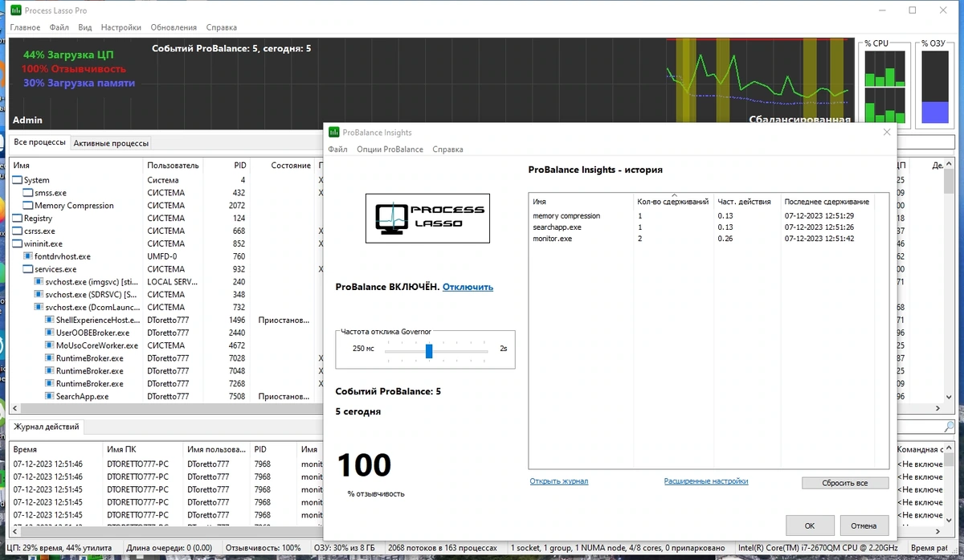Image resolution: width=964 pixels, height=560 pixels.
Task: Sort process list by Состояние column
Action: click(x=282, y=165)
